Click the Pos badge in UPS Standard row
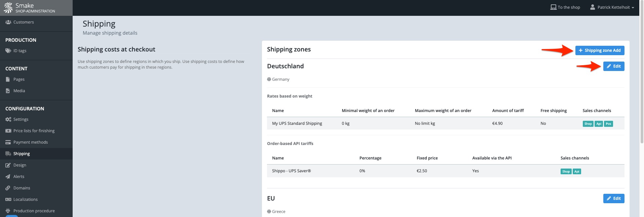Screen dimensions: 644x217 [608, 124]
